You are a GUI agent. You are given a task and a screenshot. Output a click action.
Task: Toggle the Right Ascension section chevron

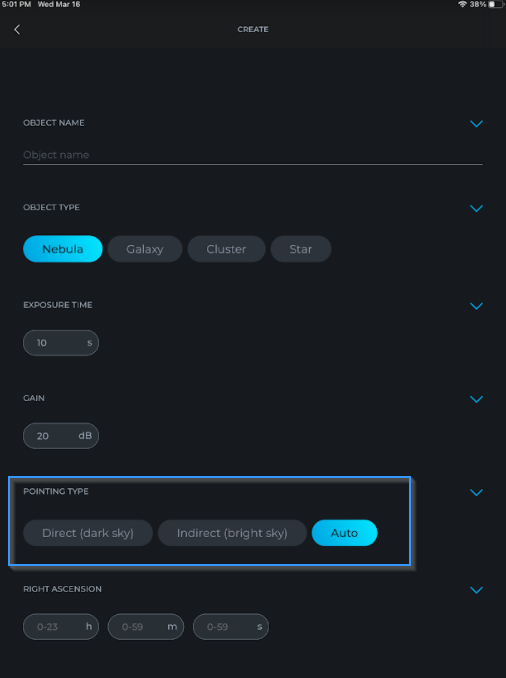pyautogui.click(x=476, y=590)
